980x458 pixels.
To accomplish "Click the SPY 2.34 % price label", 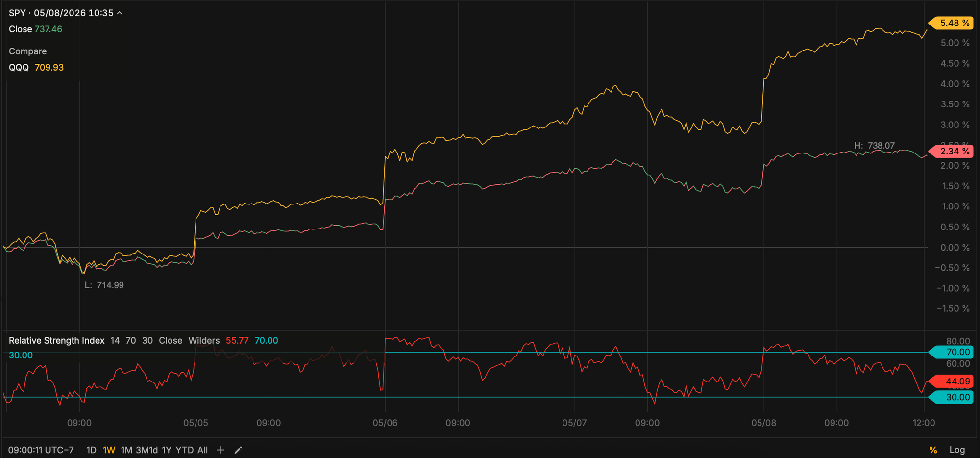I will point(951,151).
